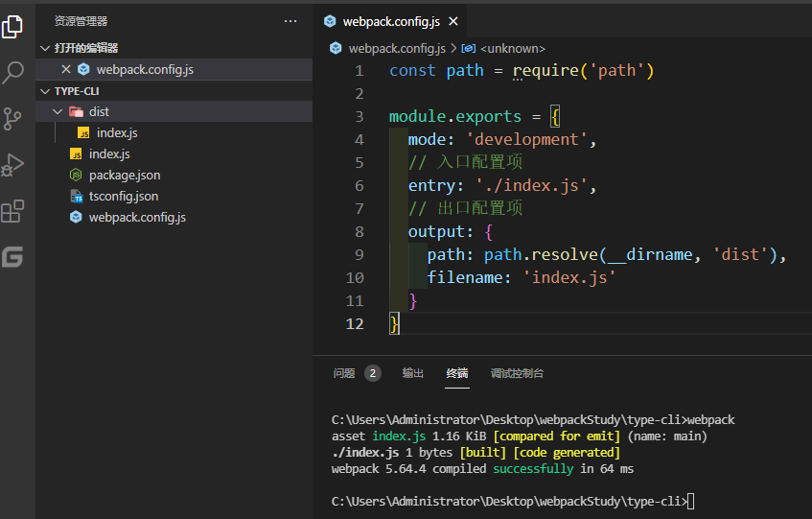Open the Extensions view icon
The height and width of the screenshot is (519, 812).
point(12,211)
